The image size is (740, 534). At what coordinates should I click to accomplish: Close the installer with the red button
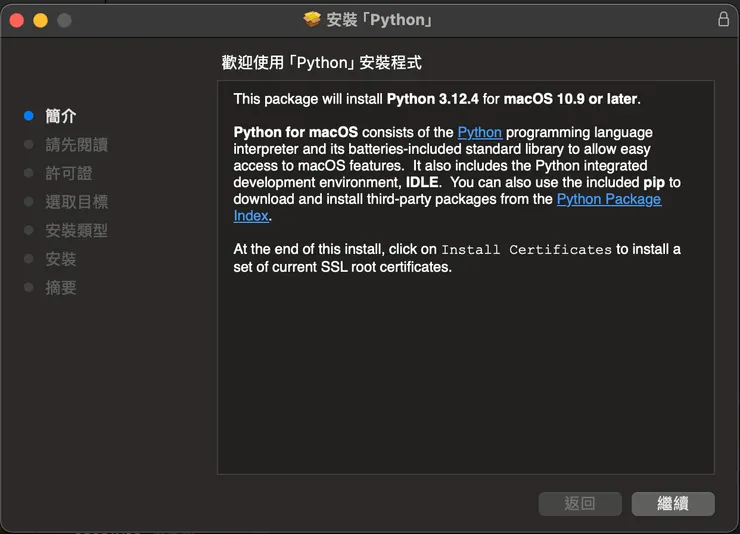[x=17, y=20]
